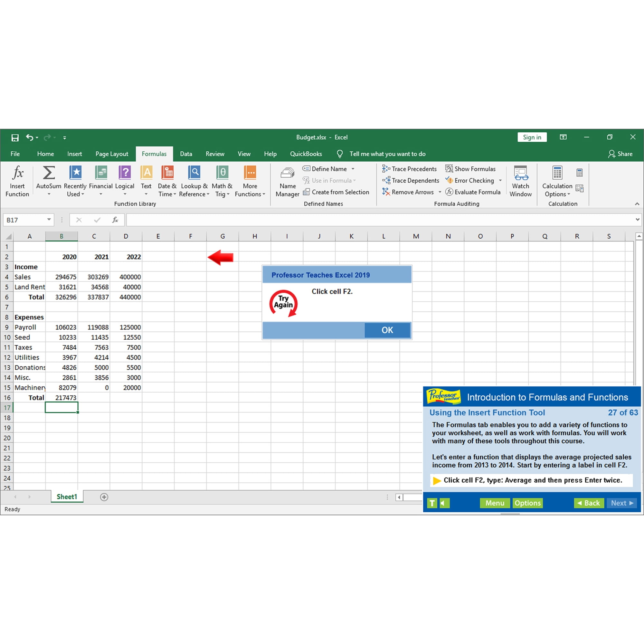Open Customize Quick Access Toolbar dropdown
The image size is (644, 644).
[x=65, y=138]
